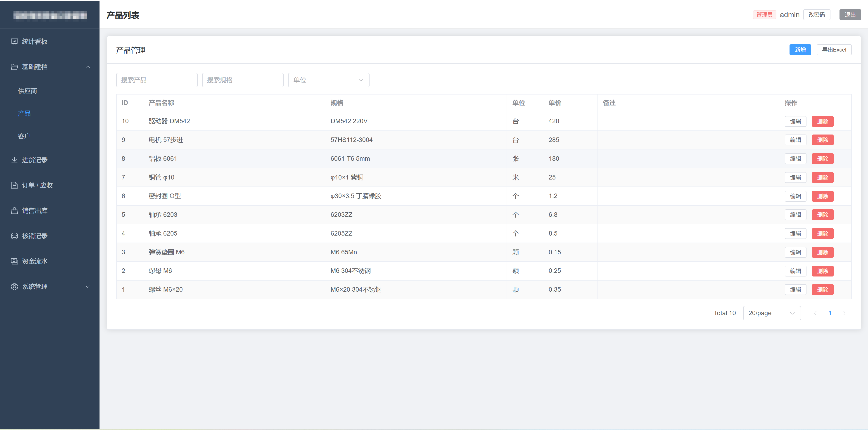The width and height of the screenshot is (868, 430).
Task: Delete the 密封圈 O型 row
Action: point(823,196)
